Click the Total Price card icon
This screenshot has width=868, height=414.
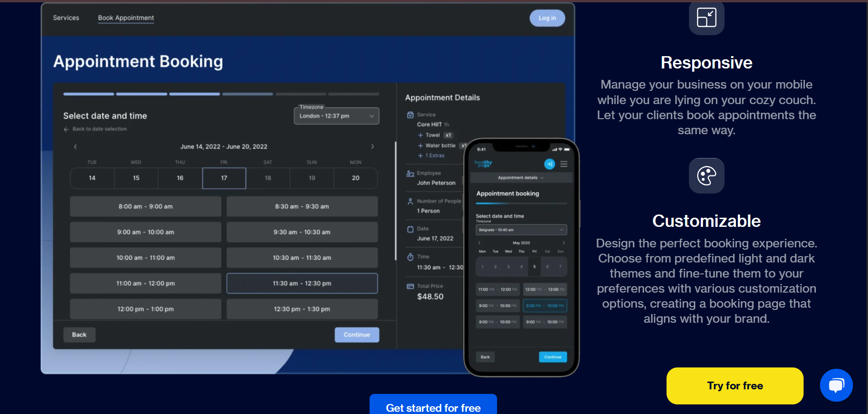tap(410, 286)
